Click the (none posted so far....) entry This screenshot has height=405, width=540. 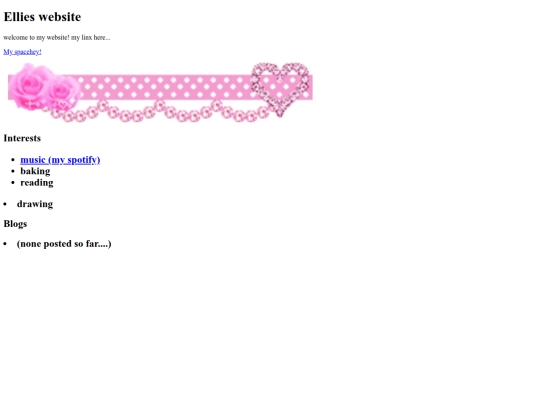pos(64,244)
